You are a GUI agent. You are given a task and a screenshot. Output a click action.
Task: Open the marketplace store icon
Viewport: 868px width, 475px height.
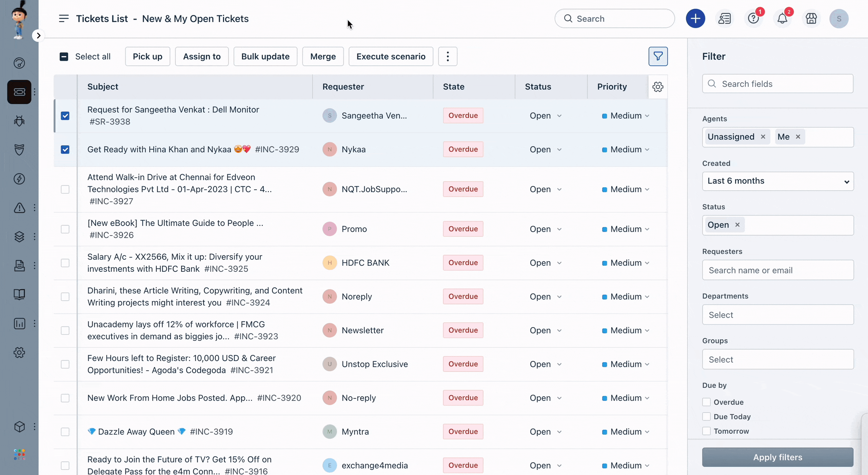click(x=811, y=19)
